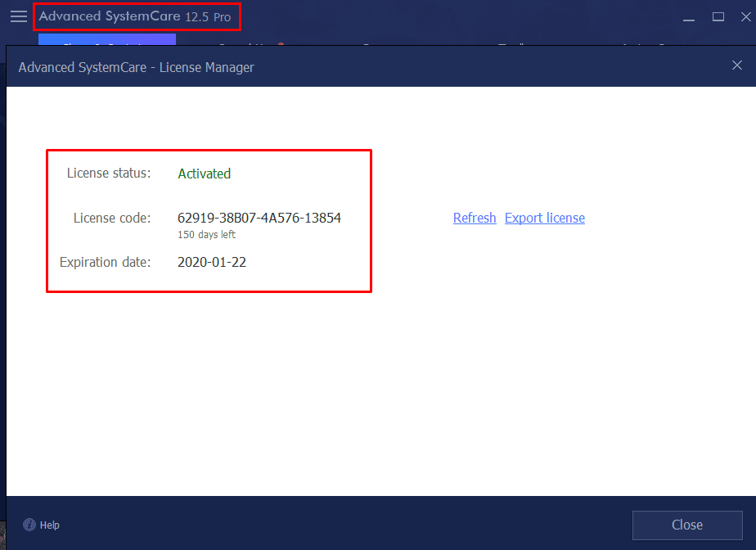This screenshot has width=756, height=550.
Task: Maximize the Advanced SystemCare main window
Action: tap(718, 17)
